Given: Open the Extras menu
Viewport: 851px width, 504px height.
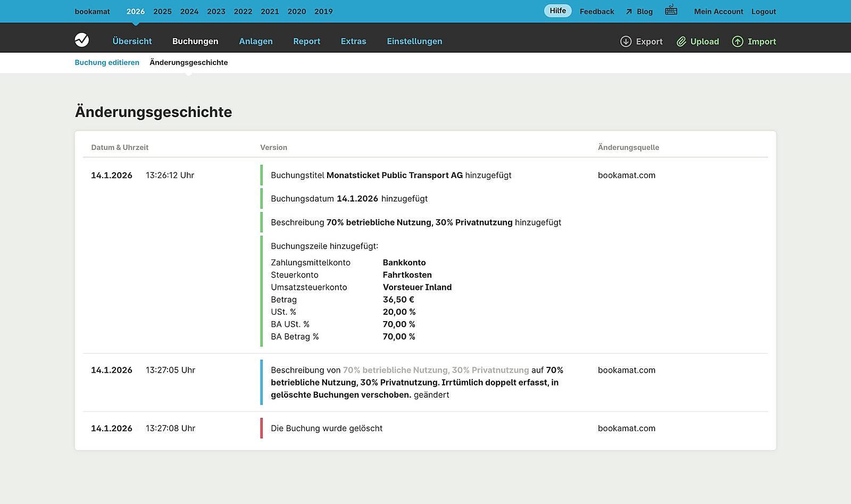Looking at the screenshot, I should (x=353, y=41).
